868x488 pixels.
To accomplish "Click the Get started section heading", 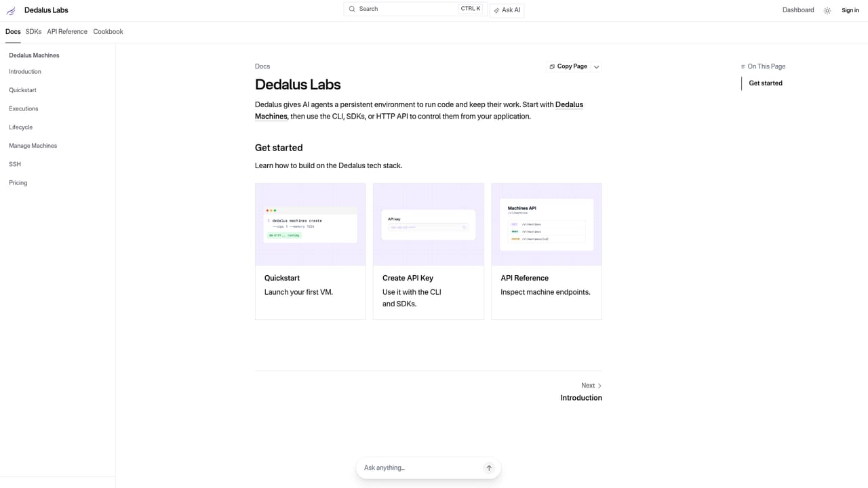I will click(x=279, y=148).
